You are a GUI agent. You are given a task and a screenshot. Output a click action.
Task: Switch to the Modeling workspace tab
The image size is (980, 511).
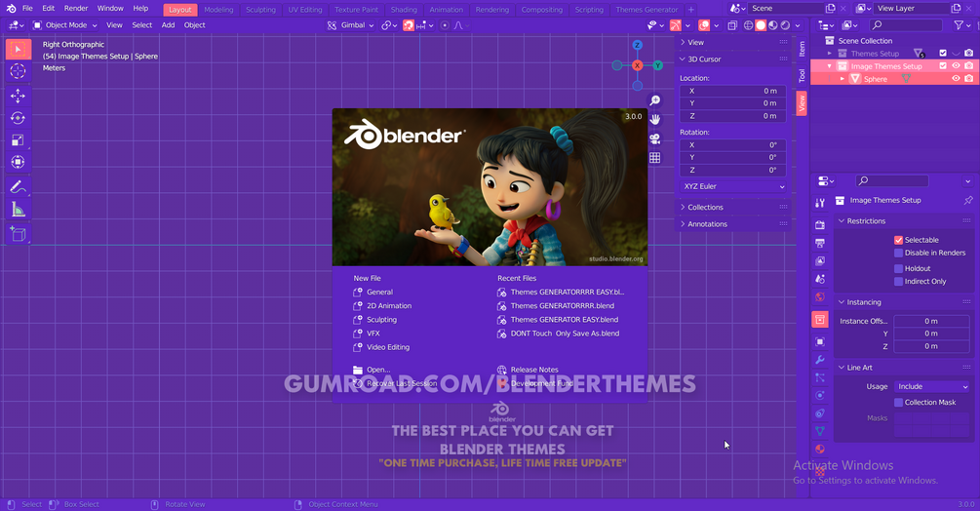pos(218,10)
